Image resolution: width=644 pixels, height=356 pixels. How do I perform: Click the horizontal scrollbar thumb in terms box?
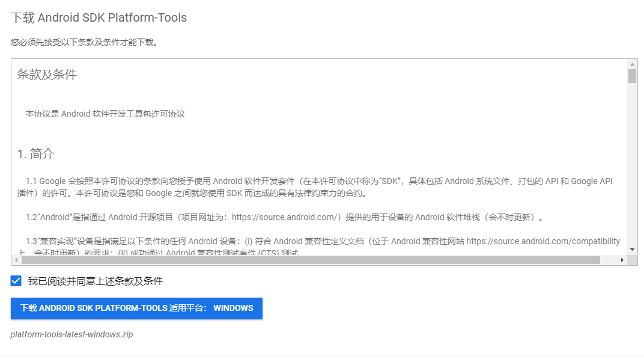(311, 260)
